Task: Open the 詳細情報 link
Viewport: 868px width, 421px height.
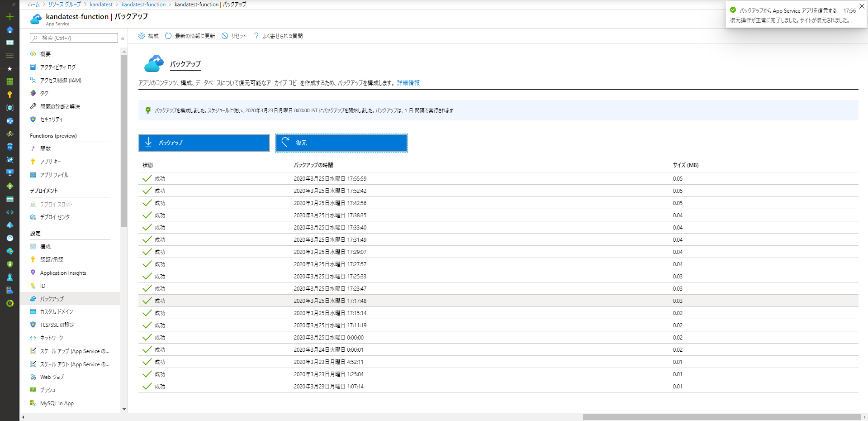Action: click(408, 83)
